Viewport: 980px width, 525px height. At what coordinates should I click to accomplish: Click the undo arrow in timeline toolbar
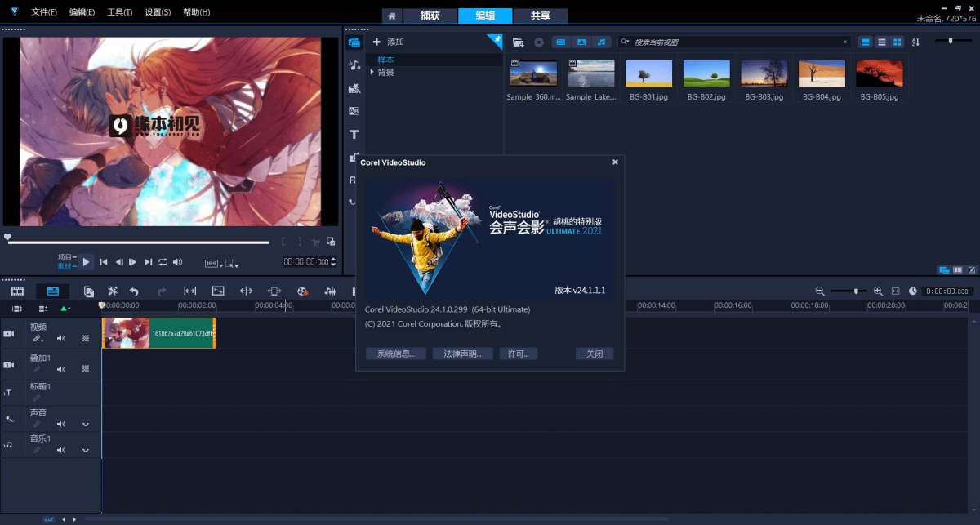pyautogui.click(x=134, y=291)
